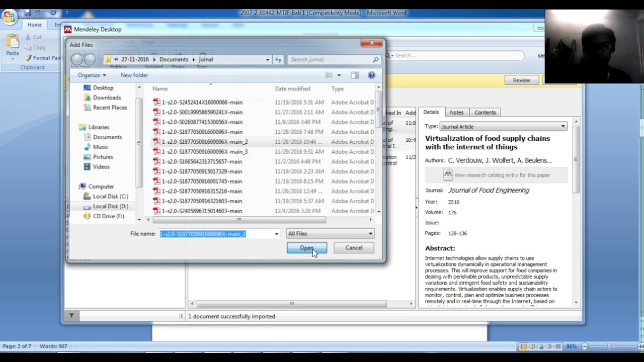Open the All Files type filter dropdown
This screenshot has height=362, width=644.
coord(330,233)
